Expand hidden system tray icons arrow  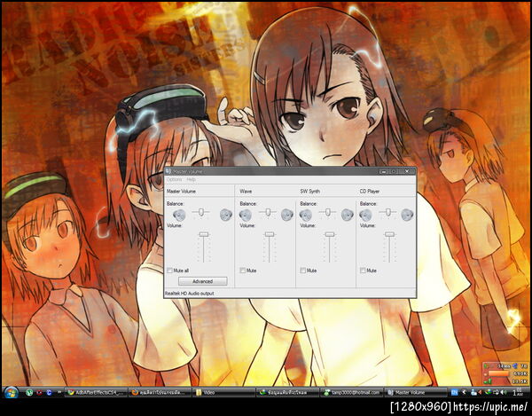pyautogui.click(x=465, y=392)
